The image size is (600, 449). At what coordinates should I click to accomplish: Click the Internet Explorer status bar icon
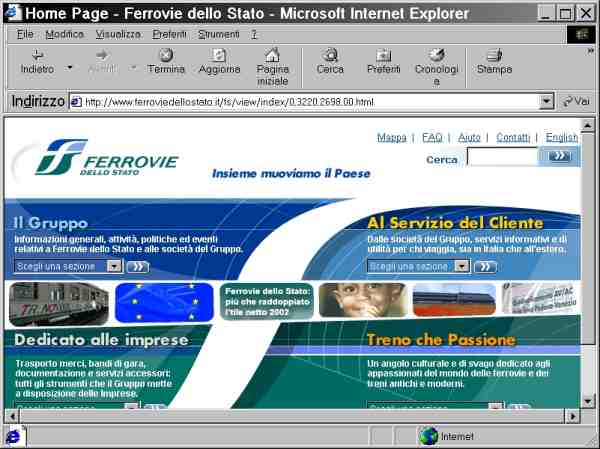pos(15,436)
